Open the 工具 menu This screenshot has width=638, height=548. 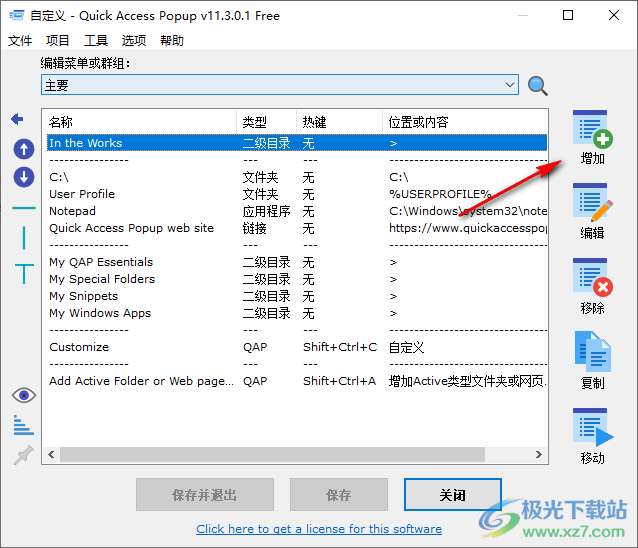point(96,40)
